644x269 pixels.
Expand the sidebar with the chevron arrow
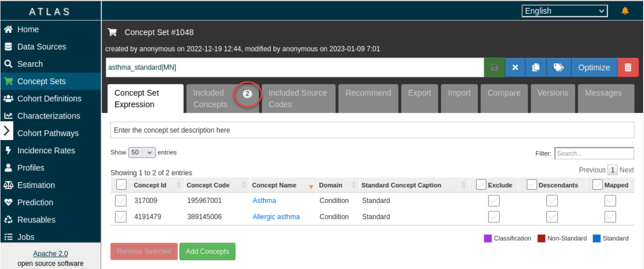(x=6, y=131)
